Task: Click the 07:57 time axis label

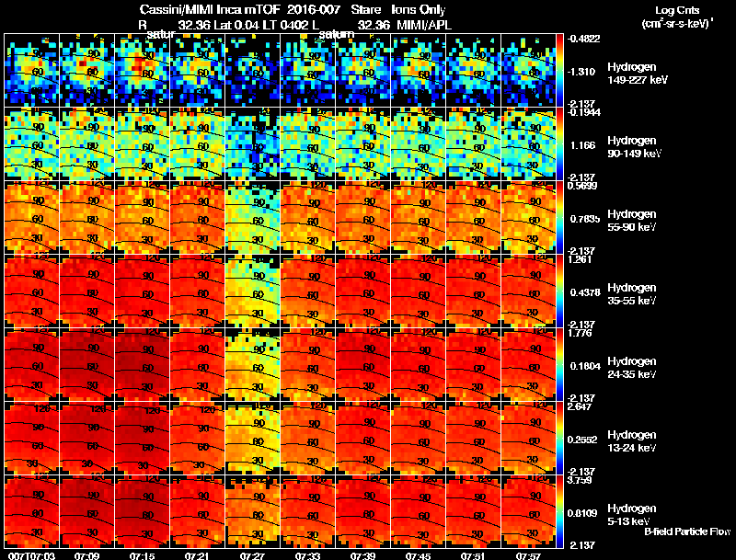Action: (x=528, y=555)
